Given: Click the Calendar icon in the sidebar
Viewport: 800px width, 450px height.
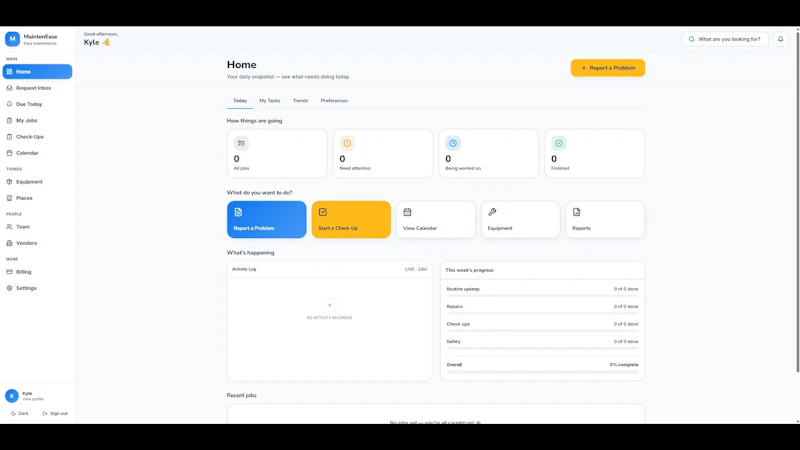Looking at the screenshot, I should click(x=9, y=153).
